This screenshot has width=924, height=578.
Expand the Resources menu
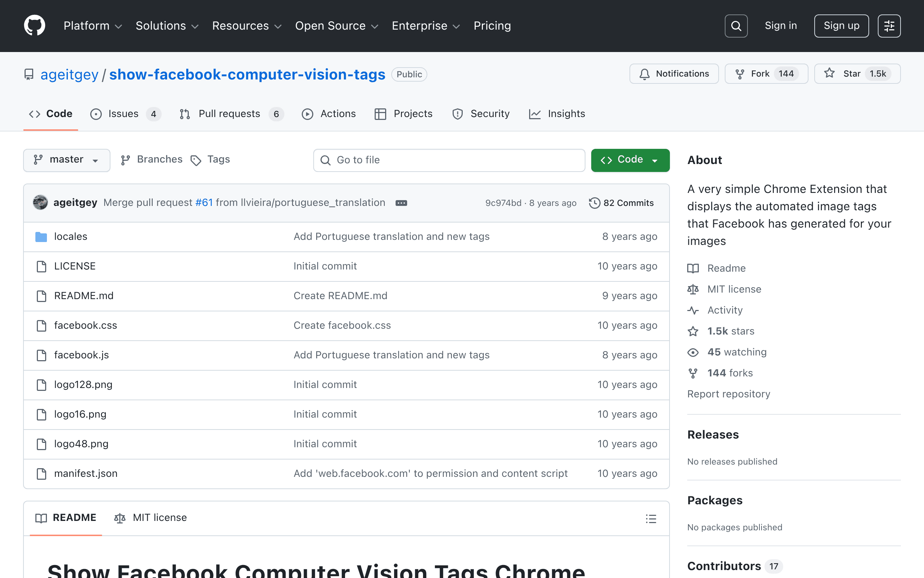(x=247, y=26)
